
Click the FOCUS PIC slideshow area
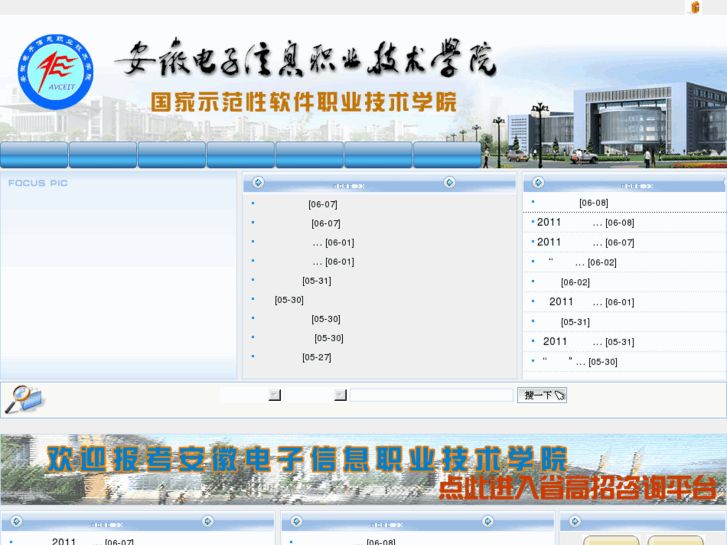point(119,276)
